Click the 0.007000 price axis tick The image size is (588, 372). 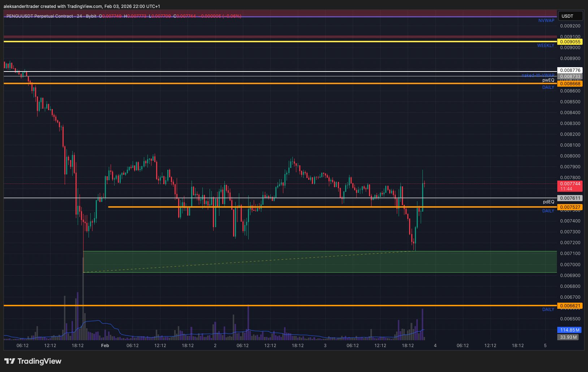click(570, 265)
